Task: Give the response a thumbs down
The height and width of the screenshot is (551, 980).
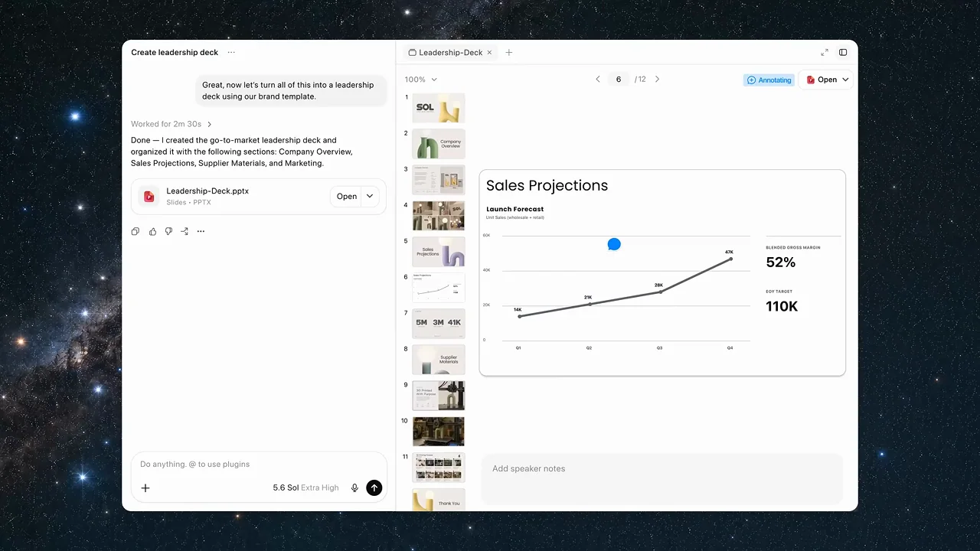Action: [168, 231]
